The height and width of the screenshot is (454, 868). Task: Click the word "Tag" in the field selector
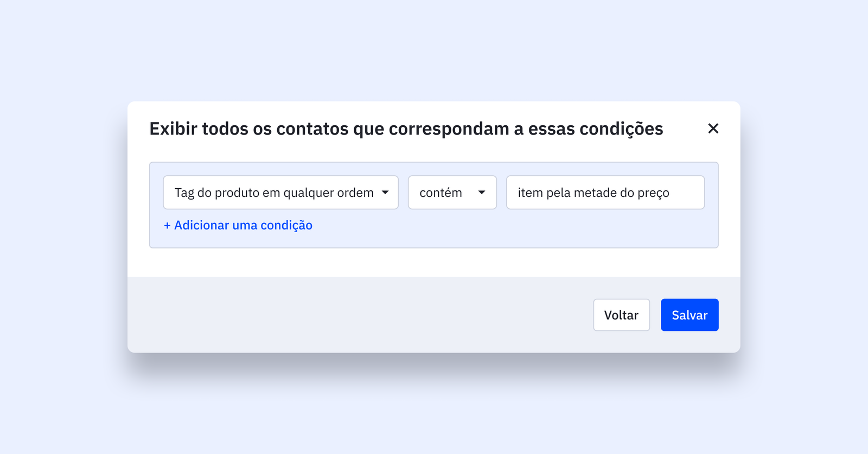pyautogui.click(x=184, y=193)
